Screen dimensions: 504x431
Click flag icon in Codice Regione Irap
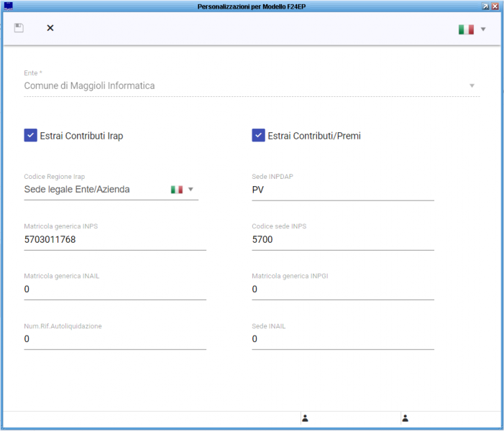coord(177,190)
